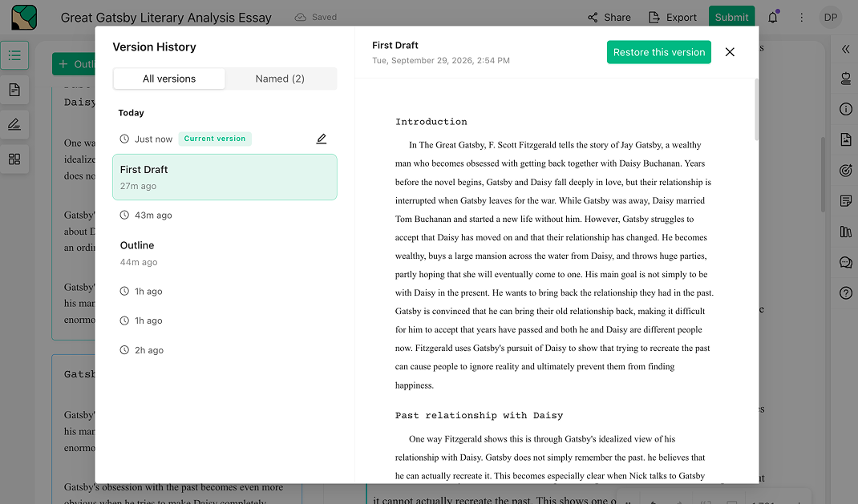The image size is (858, 504).
Task: Click the Current version badge
Action: click(x=215, y=139)
